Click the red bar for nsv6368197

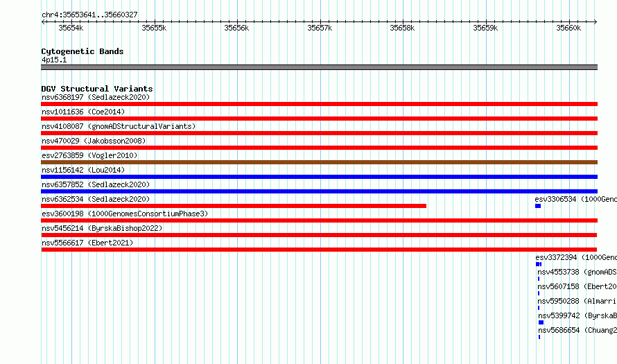[319, 104]
